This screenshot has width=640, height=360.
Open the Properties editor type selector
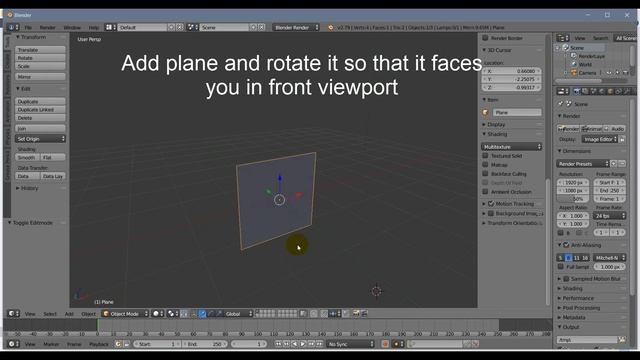(x=563, y=91)
